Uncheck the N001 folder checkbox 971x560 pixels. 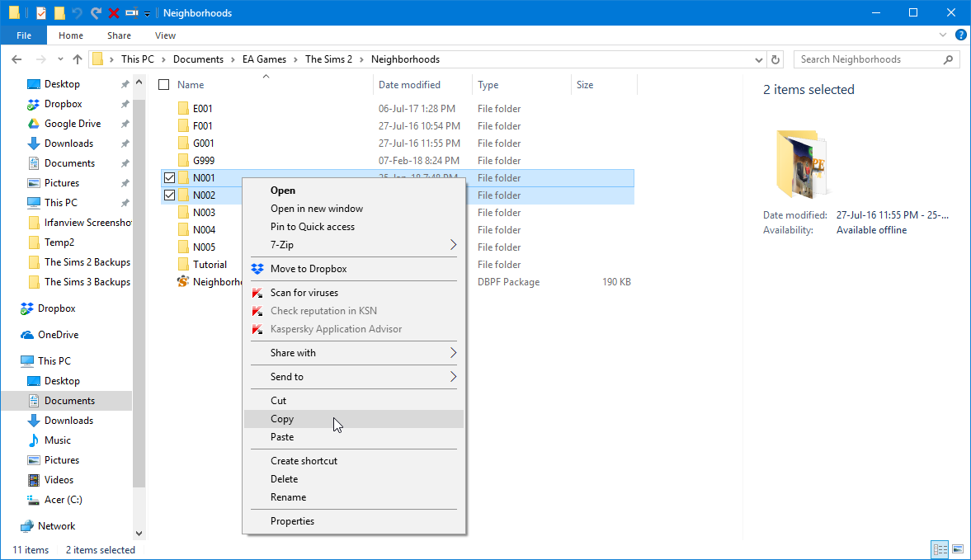click(x=170, y=178)
